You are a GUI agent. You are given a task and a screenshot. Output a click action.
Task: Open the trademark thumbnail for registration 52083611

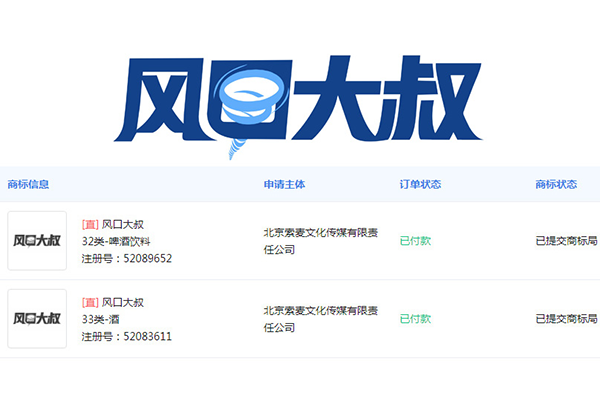pyautogui.click(x=37, y=319)
